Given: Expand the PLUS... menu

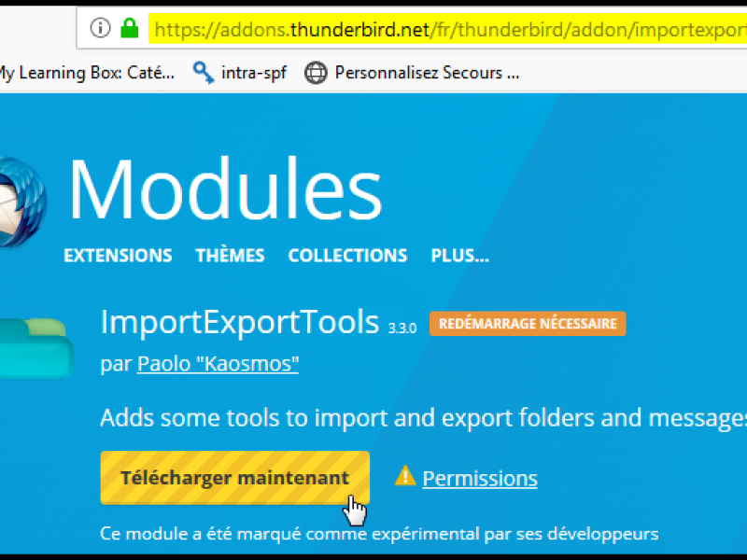Looking at the screenshot, I should tap(459, 256).
